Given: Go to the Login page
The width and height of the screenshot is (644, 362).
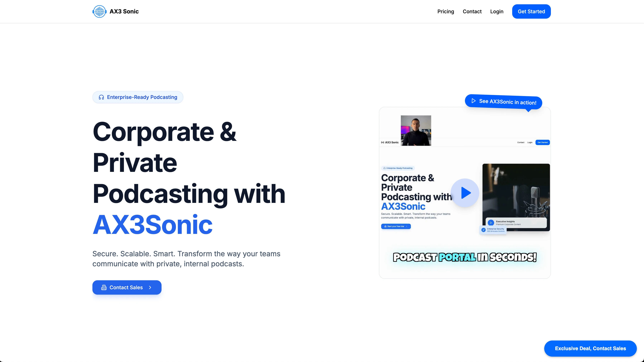Looking at the screenshot, I should coord(496,11).
